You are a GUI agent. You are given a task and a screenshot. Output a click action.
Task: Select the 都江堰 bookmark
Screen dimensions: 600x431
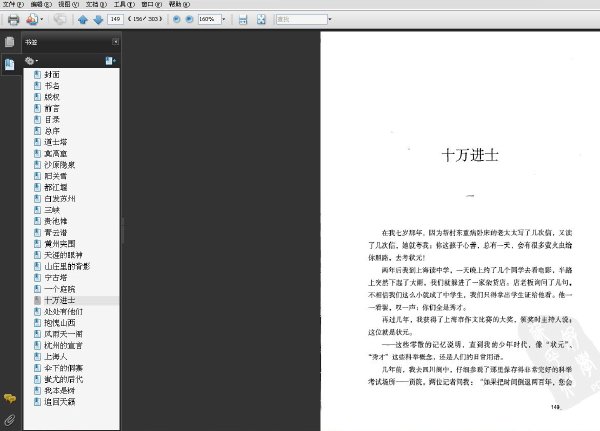[x=55, y=187]
